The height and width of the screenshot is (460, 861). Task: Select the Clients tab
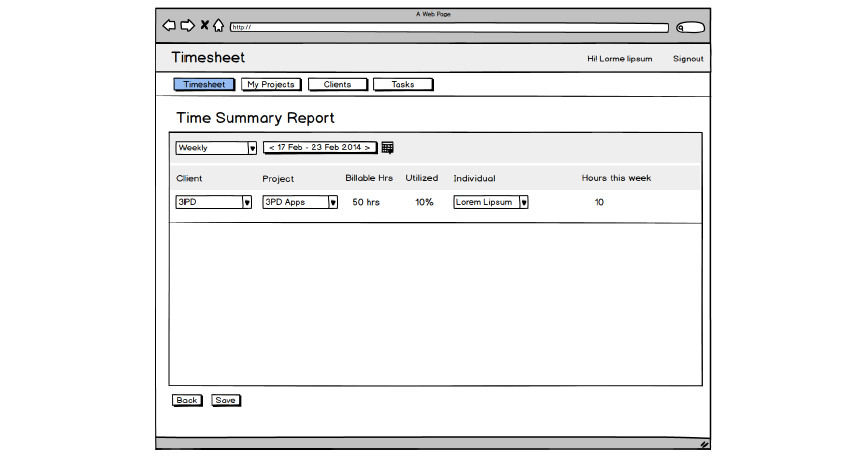pos(337,85)
